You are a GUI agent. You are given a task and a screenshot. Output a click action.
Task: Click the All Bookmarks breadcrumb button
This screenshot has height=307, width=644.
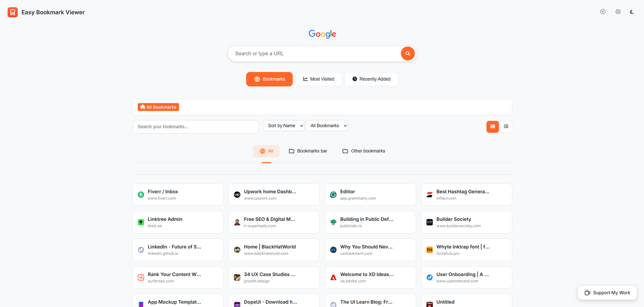pos(158,107)
